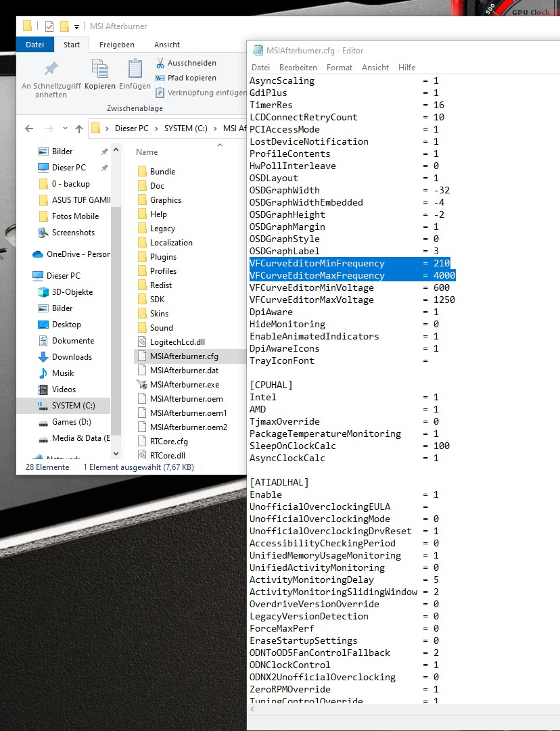Switch to Ansicht ribbon tab in Explorer
Screen dimensions: 560x731
(167, 45)
